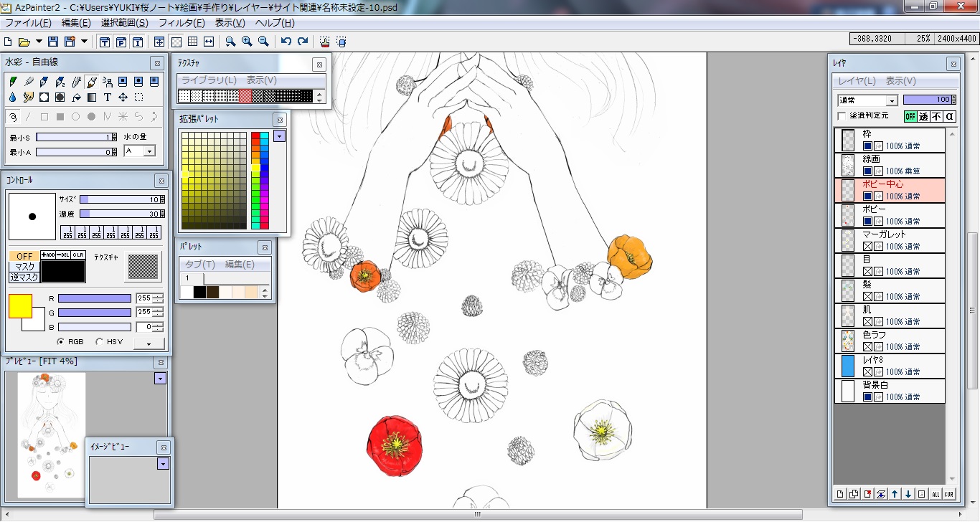The width and height of the screenshot is (980, 522).
Task: Open the 選択範囲 menu
Action: [124, 23]
